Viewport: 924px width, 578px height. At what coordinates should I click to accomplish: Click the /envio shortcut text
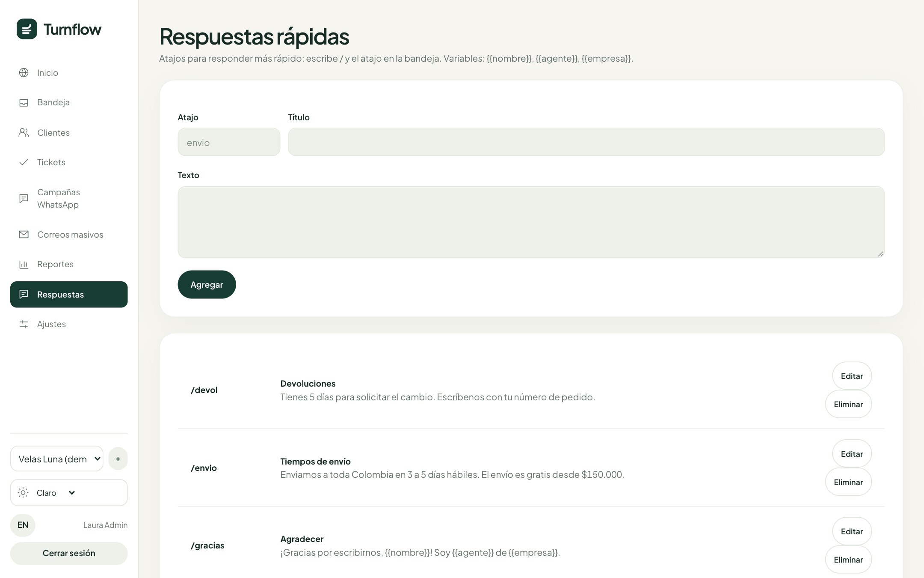204,468
